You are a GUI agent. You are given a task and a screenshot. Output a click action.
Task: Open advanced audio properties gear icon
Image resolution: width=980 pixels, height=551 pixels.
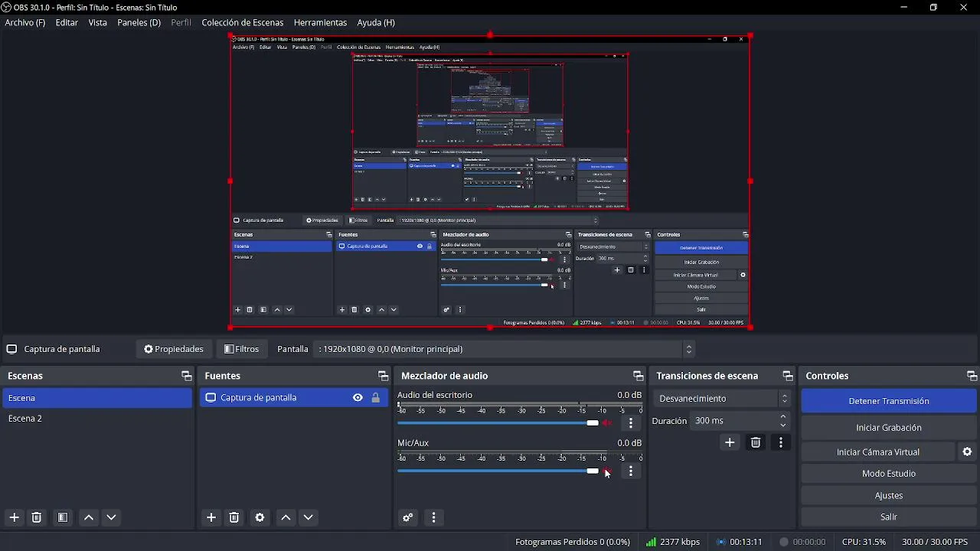[408, 517]
